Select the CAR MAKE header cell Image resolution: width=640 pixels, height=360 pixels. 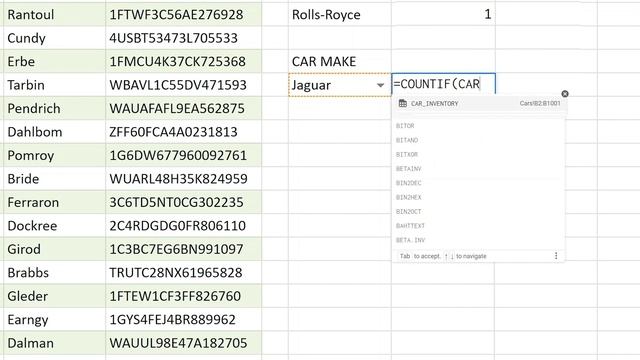click(340, 61)
